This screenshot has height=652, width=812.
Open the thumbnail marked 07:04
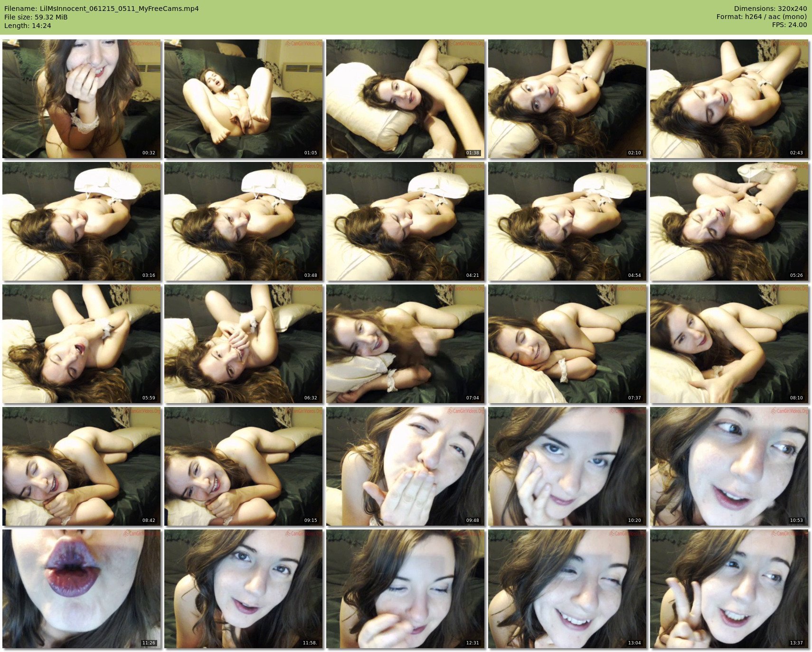click(x=405, y=344)
